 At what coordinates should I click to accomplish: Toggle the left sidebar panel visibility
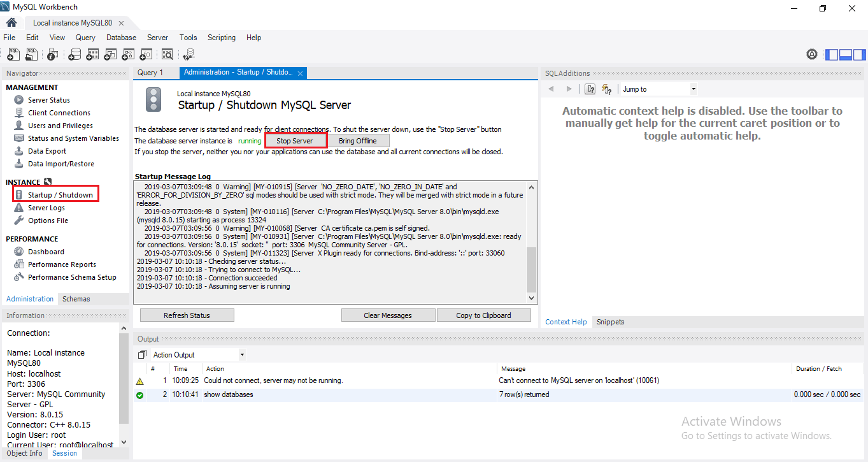[832, 54]
